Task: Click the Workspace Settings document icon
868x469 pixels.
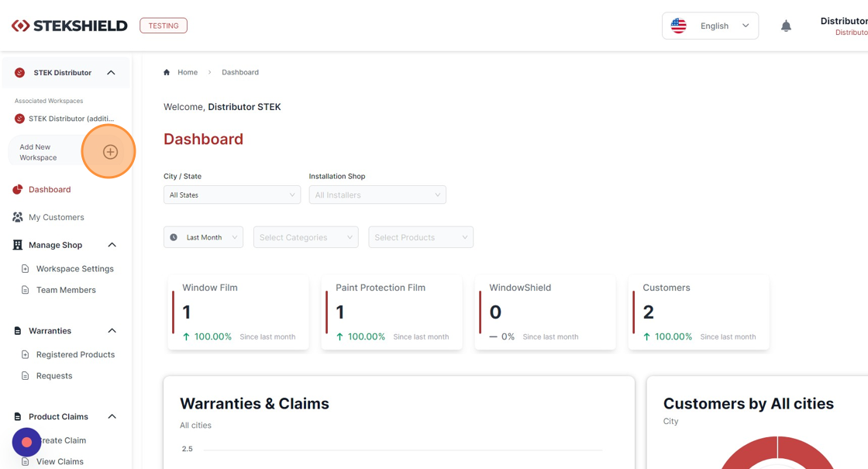Action: click(x=25, y=268)
